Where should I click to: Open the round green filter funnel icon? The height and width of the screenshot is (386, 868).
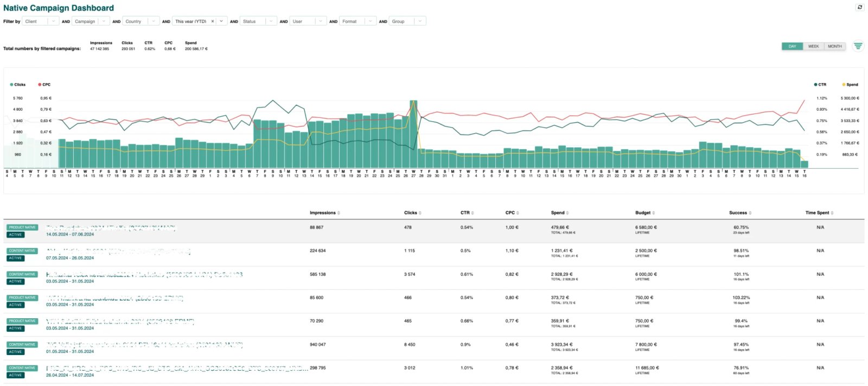pos(858,46)
